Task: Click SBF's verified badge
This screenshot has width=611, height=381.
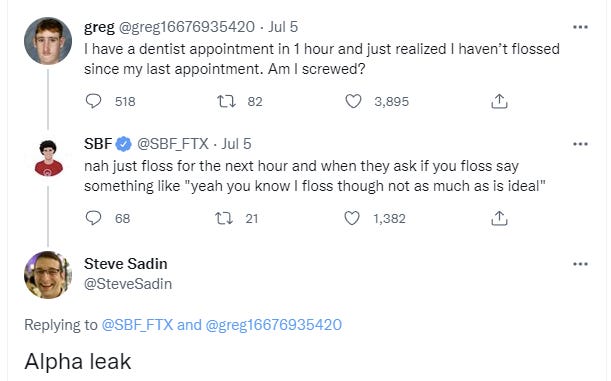Action: [x=124, y=144]
